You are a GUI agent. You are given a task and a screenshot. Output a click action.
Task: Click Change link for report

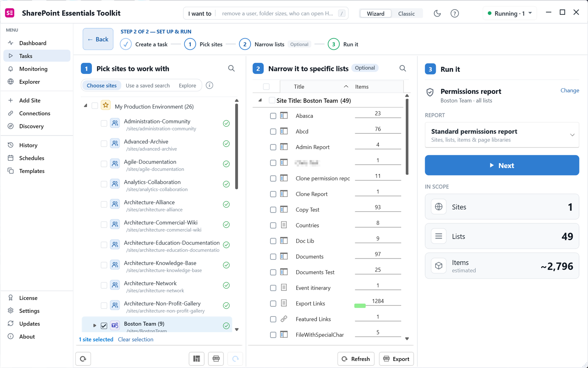click(x=570, y=91)
